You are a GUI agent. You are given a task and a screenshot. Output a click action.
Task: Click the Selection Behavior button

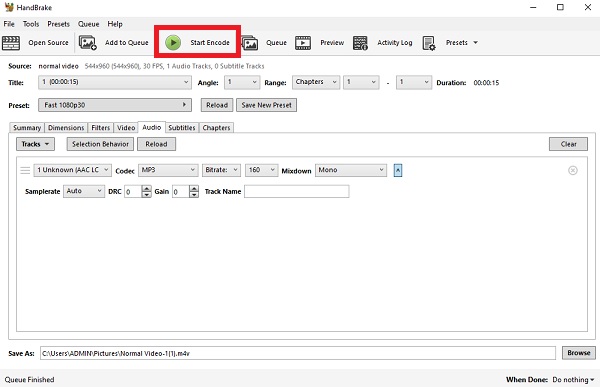(100, 144)
